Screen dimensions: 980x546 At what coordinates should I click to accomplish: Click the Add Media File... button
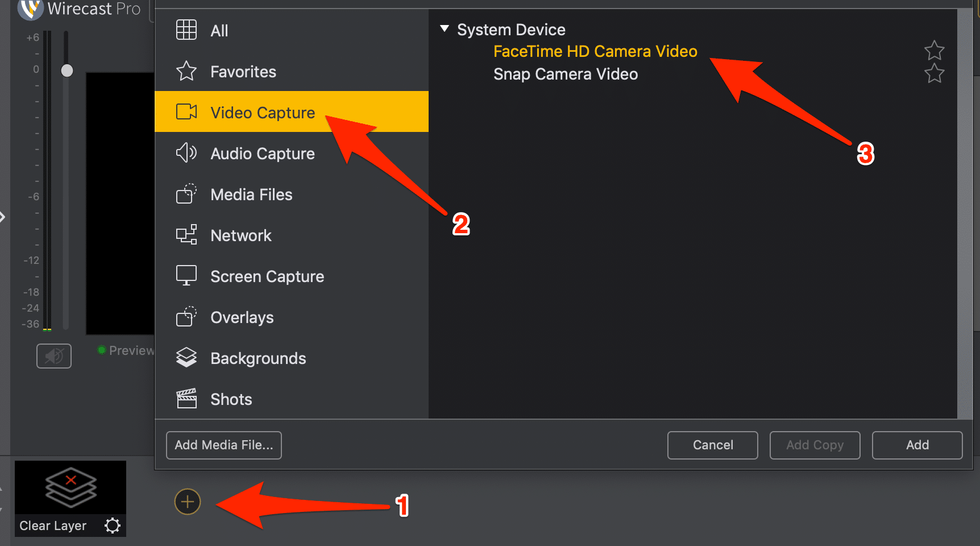click(x=224, y=445)
